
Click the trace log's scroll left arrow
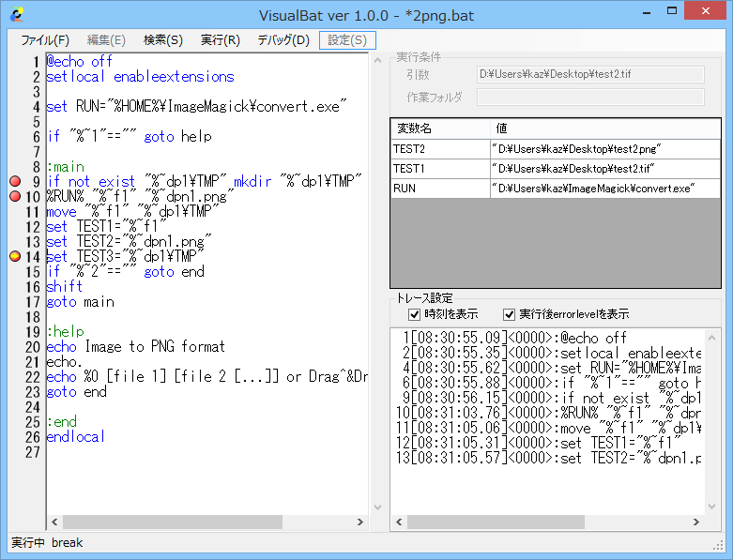pyautogui.click(x=399, y=522)
